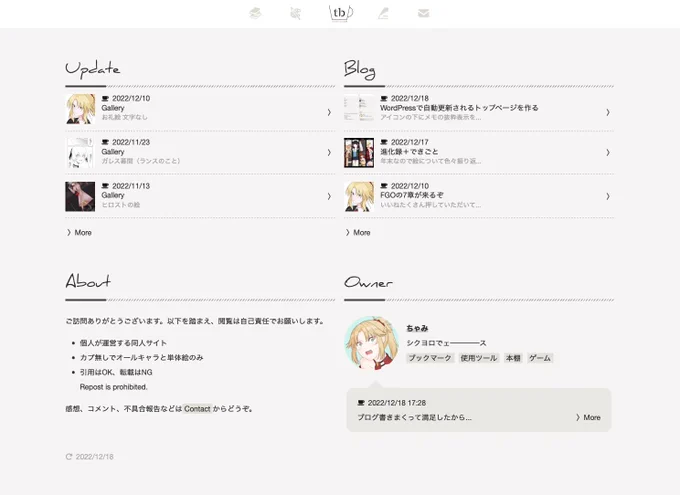Click the ヒロストの絵 description text
Screen dimensions: 680x495
(x=121, y=205)
